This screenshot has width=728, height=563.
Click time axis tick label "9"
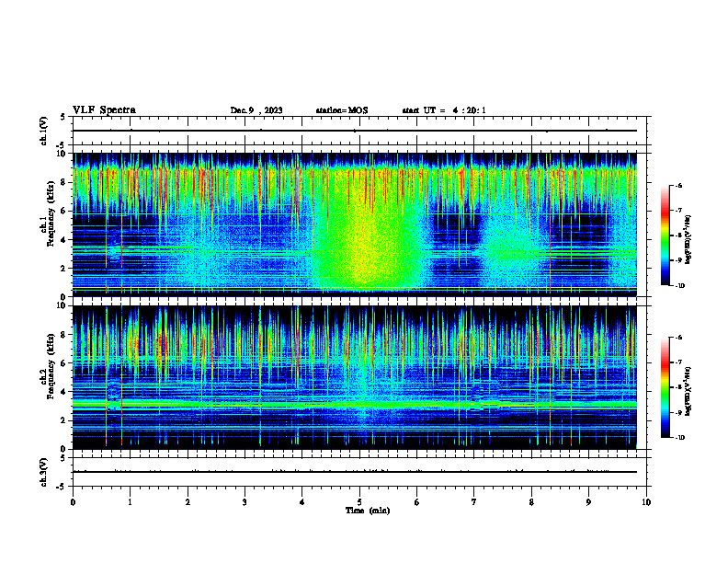588,502
